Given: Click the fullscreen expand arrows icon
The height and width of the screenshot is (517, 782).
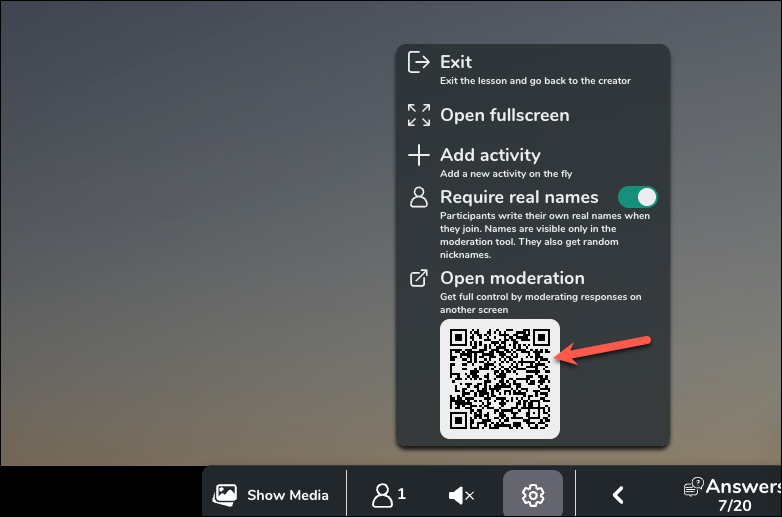Looking at the screenshot, I should [x=418, y=115].
